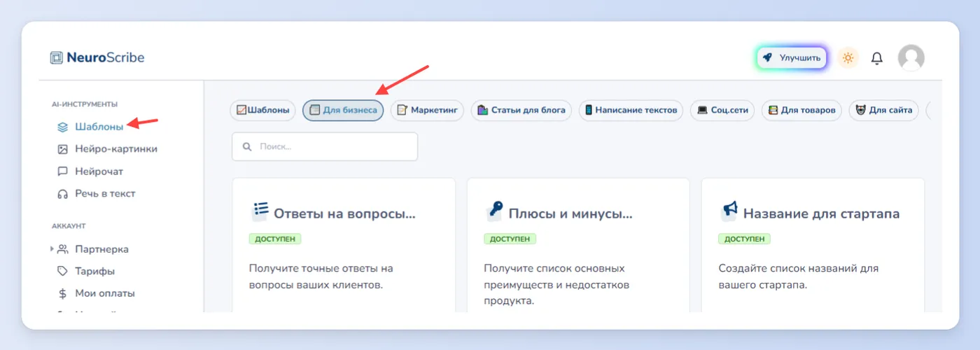Open Мои оплаты in the sidebar
Screen dimensions: 980x350
pyautogui.click(x=105, y=293)
